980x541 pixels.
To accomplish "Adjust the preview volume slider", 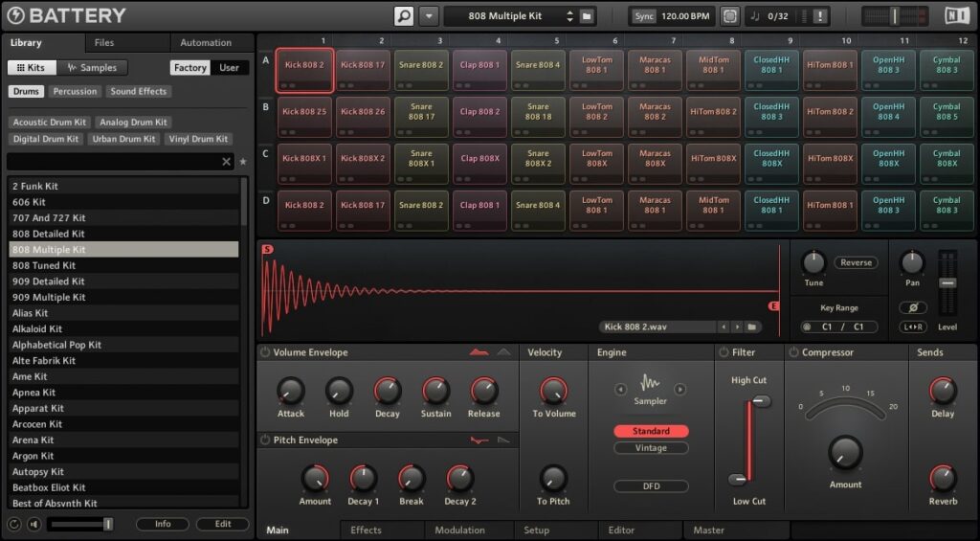I will point(81,524).
